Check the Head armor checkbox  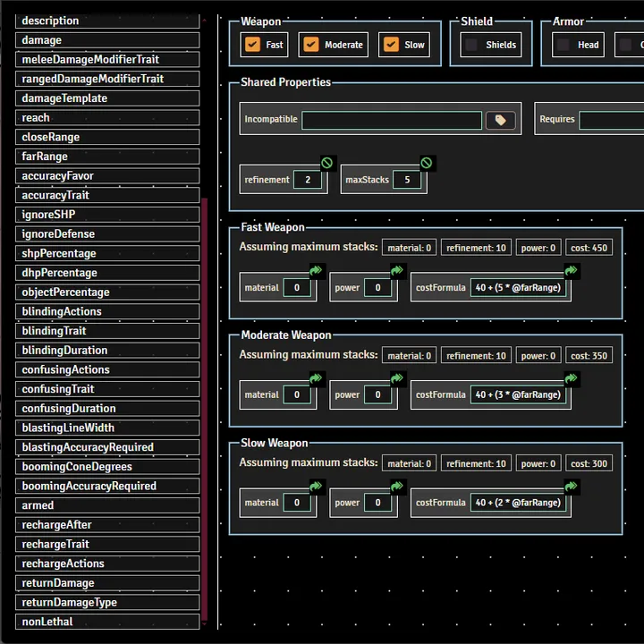563,45
